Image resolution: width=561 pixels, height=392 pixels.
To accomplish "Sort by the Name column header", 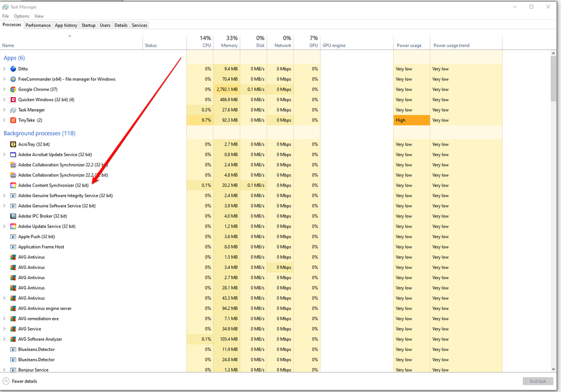I will point(71,42).
